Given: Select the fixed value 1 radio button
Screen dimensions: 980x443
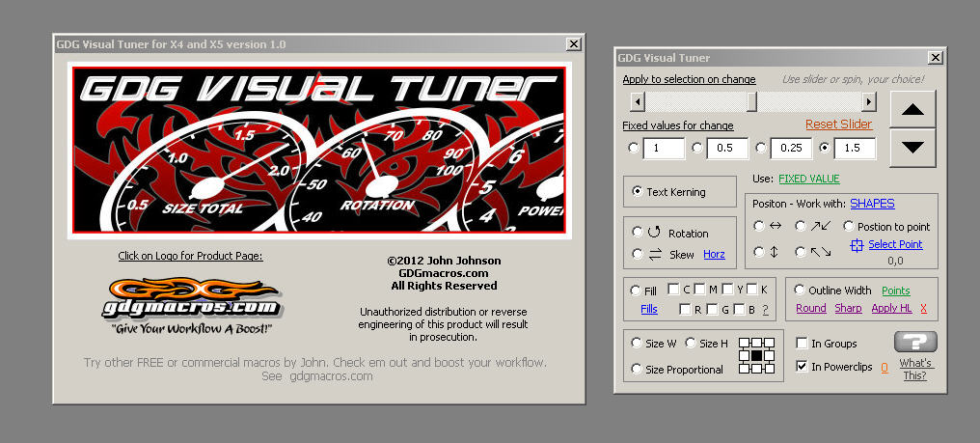Looking at the screenshot, I should pos(634,148).
